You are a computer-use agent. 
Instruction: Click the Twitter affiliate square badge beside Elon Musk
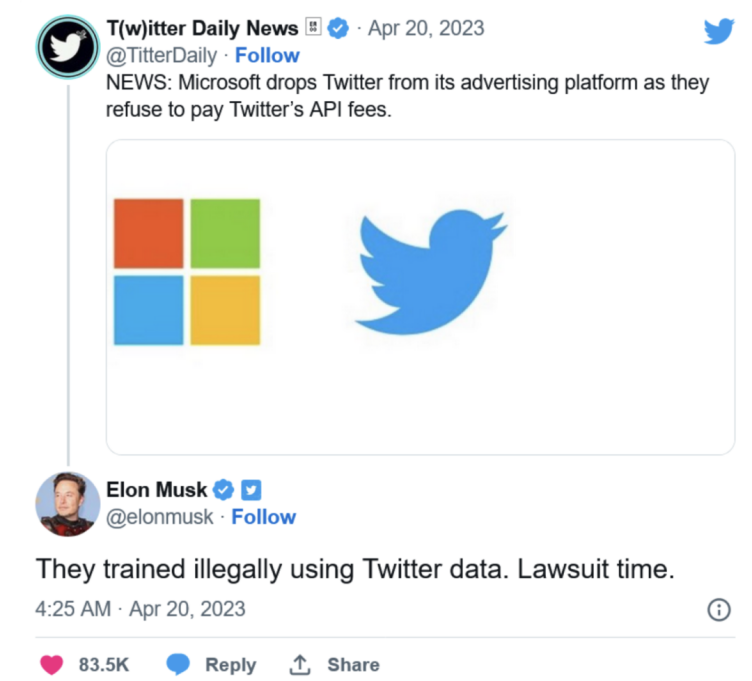point(251,490)
